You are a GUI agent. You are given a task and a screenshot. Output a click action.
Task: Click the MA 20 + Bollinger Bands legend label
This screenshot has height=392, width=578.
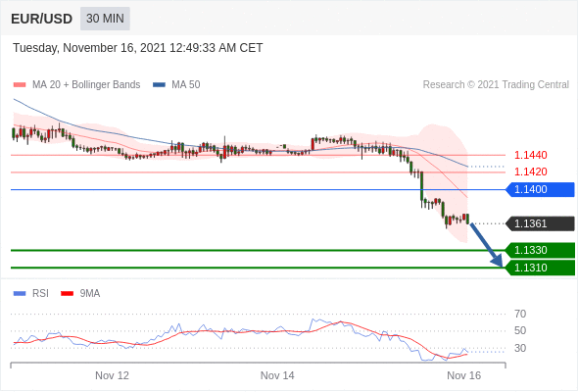coord(86,85)
